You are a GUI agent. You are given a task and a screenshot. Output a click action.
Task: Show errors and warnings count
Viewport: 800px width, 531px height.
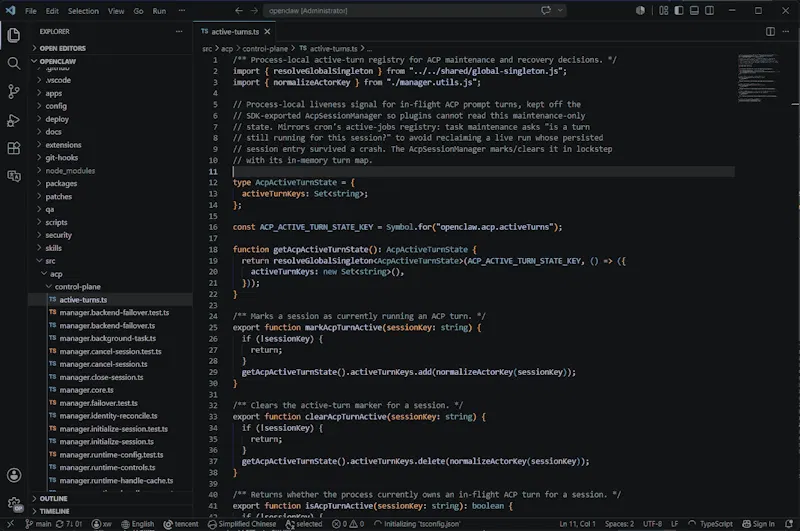click(x=348, y=524)
